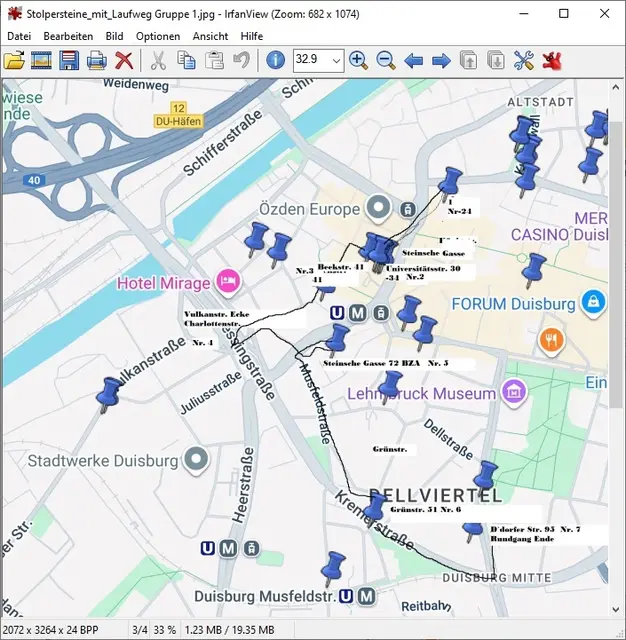Save the image using the floppy disk icon
626x640 pixels.
(69, 61)
